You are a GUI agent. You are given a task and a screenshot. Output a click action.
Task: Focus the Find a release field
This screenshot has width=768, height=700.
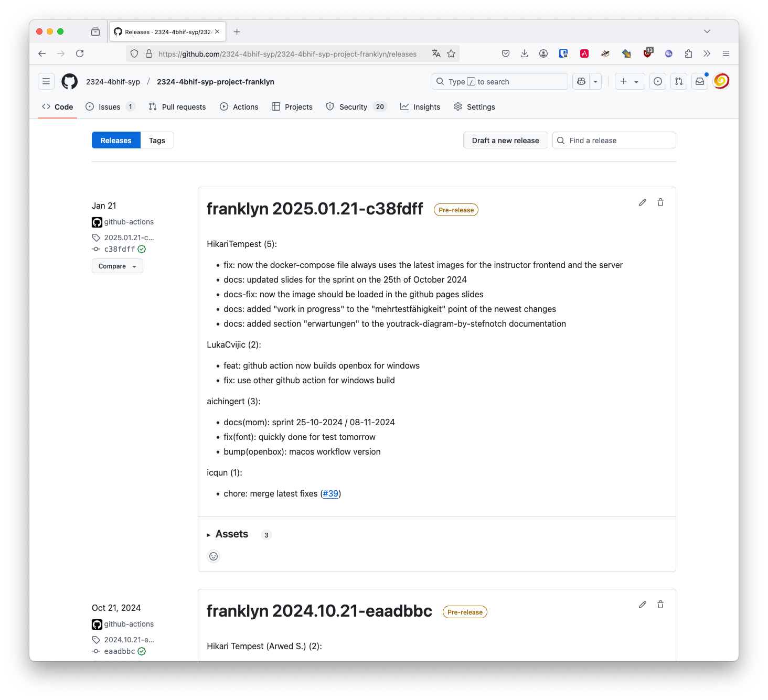(x=614, y=141)
